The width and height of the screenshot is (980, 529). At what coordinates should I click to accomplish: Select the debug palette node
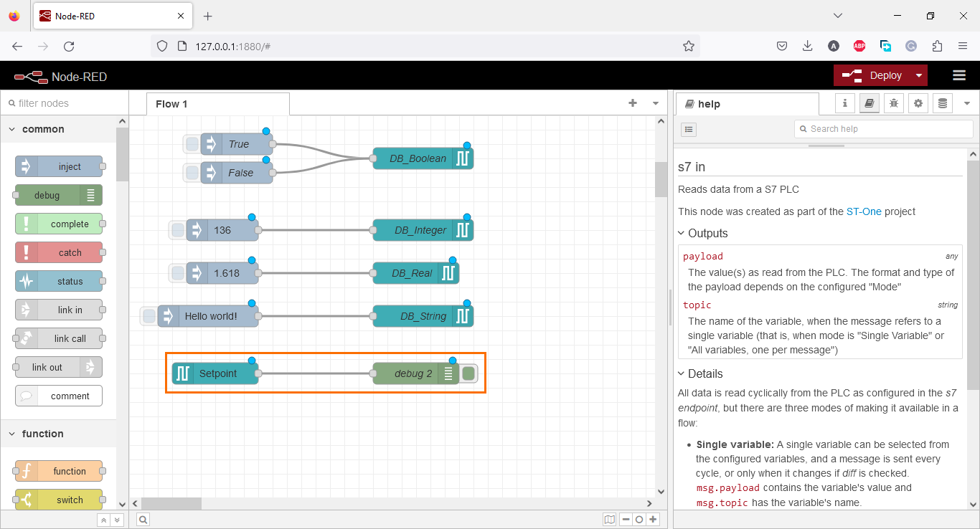tap(59, 195)
